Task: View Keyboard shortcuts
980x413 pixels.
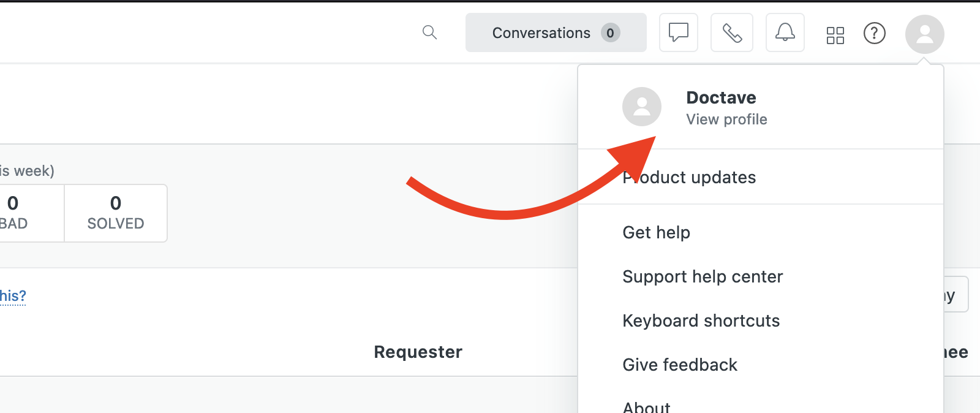Action: click(701, 320)
